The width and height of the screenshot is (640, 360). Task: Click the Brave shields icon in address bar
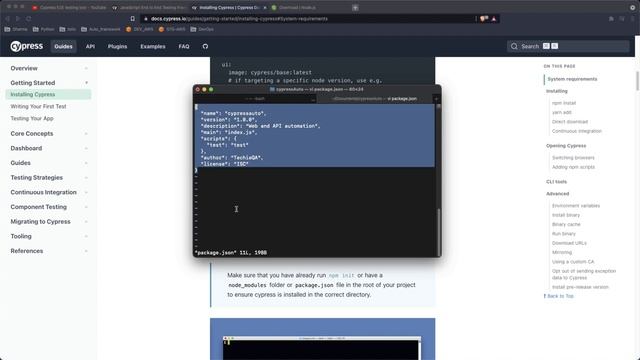[x=484, y=19]
